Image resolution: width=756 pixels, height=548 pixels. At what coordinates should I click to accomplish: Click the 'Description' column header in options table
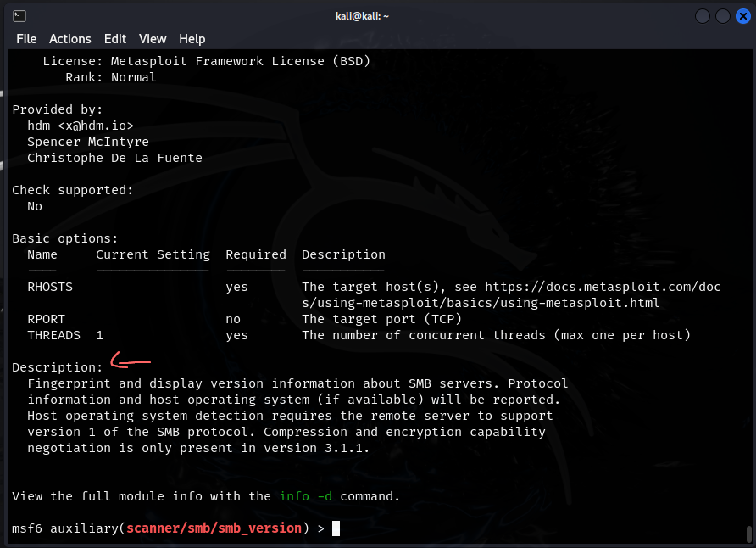pyautogui.click(x=344, y=254)
